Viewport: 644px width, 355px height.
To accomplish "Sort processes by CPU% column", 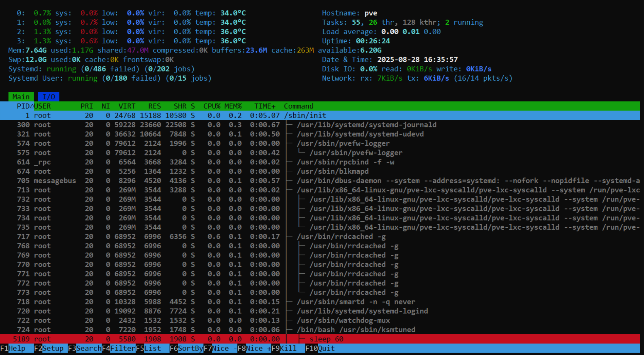I will click(211, 106).
